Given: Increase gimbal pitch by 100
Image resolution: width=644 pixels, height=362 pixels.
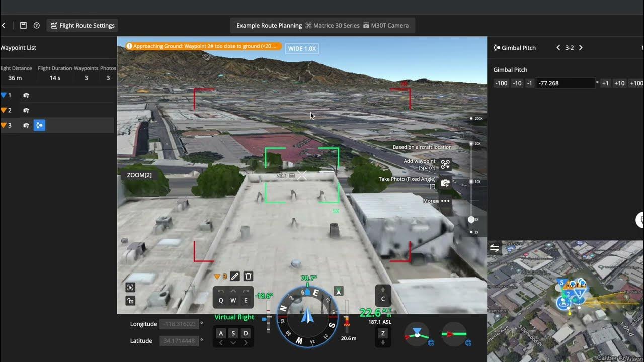Looking at the screenshot, I should click(x=636, y=83).
